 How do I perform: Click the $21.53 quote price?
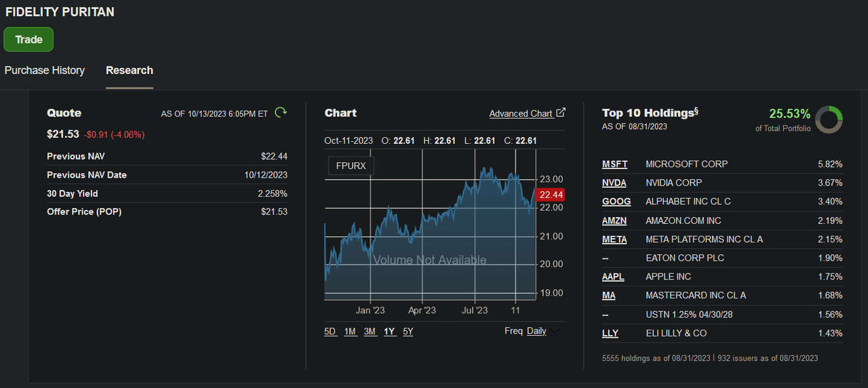pos(62,134)
